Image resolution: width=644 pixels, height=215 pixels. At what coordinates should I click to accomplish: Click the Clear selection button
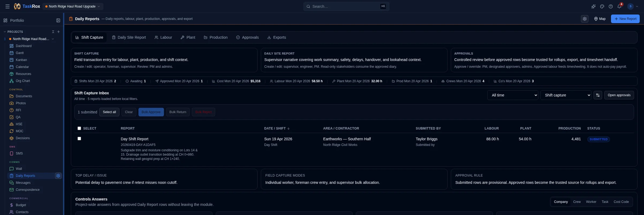click(129, 112)
